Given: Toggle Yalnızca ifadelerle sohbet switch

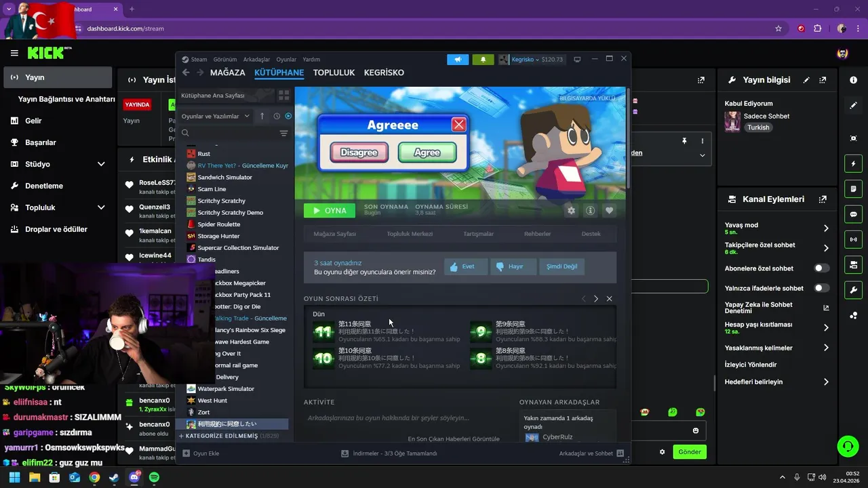Looking at the screenshot, I should [821, 288].
